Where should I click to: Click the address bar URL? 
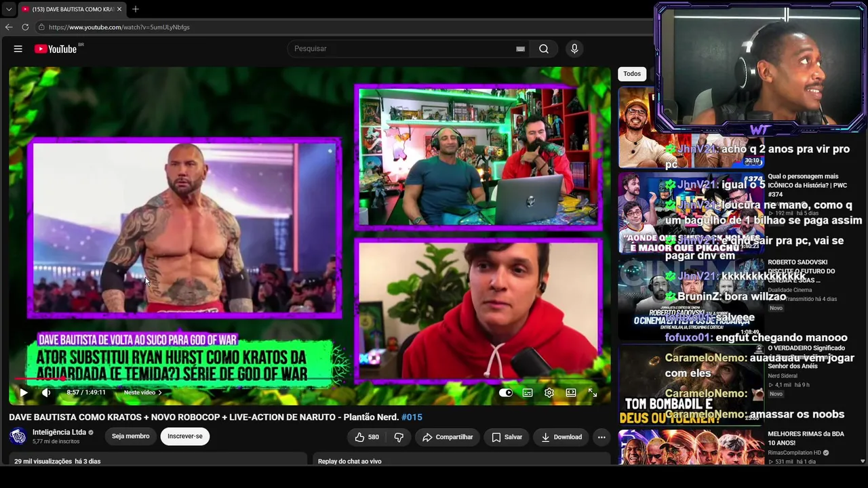pos(119,27)
